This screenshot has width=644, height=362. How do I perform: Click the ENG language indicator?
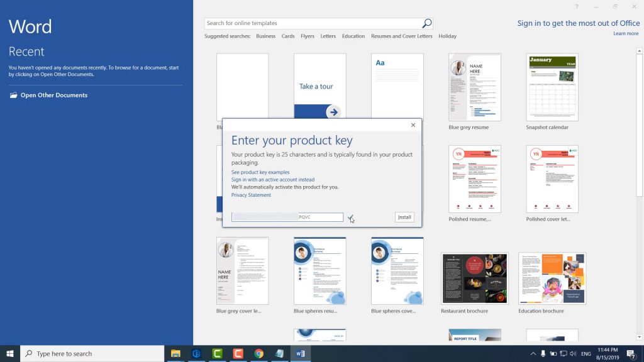tap(586, 353)
